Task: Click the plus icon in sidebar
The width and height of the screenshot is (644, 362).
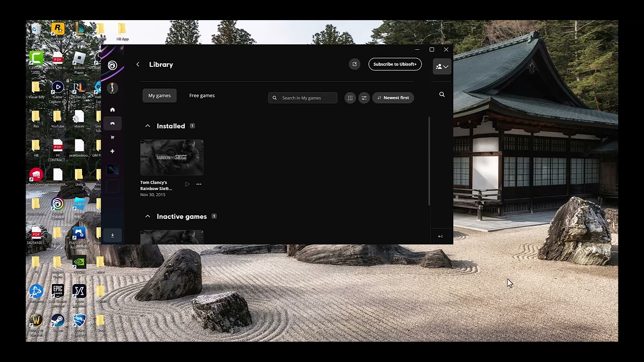Action: pos(112,151)
